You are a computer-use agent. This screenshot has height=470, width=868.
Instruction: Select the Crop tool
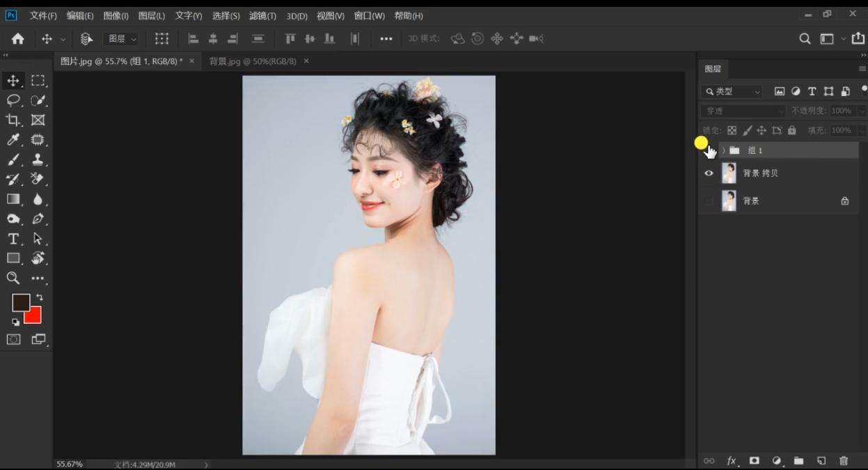(x=15, y=119)
